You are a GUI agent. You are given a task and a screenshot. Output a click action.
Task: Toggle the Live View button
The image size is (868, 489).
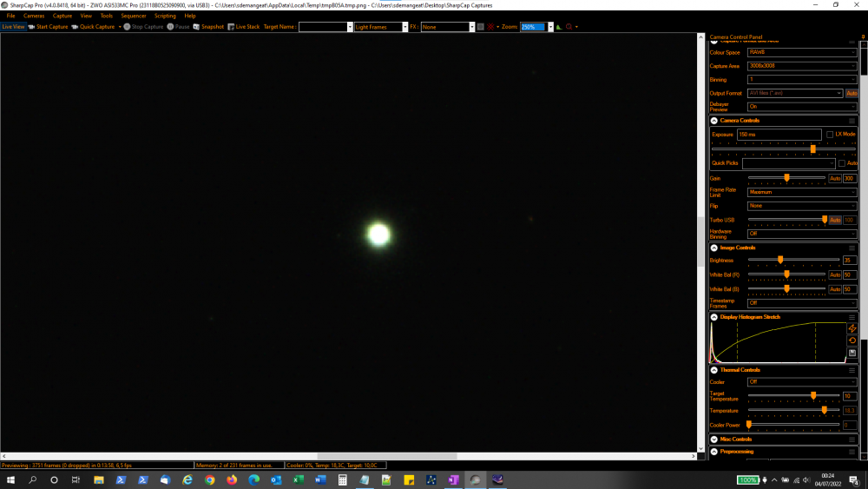(13, 27)
